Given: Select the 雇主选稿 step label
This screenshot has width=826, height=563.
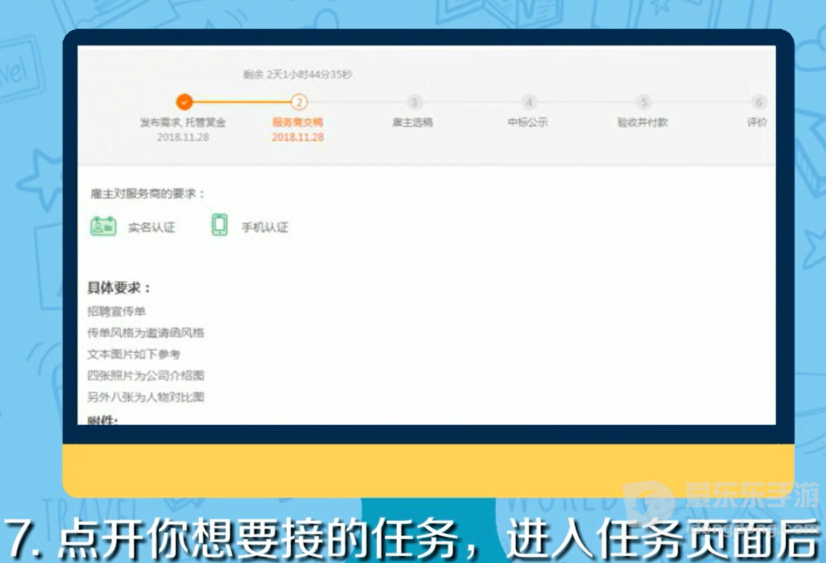Looking at the screenshot, I should click(412, 122).
